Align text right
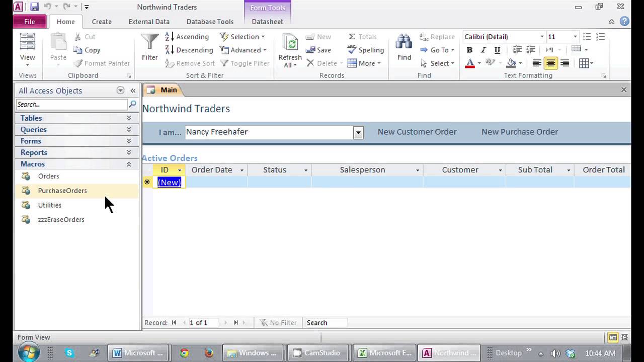Viewport: 644px width, 362px height. [565, 63]
